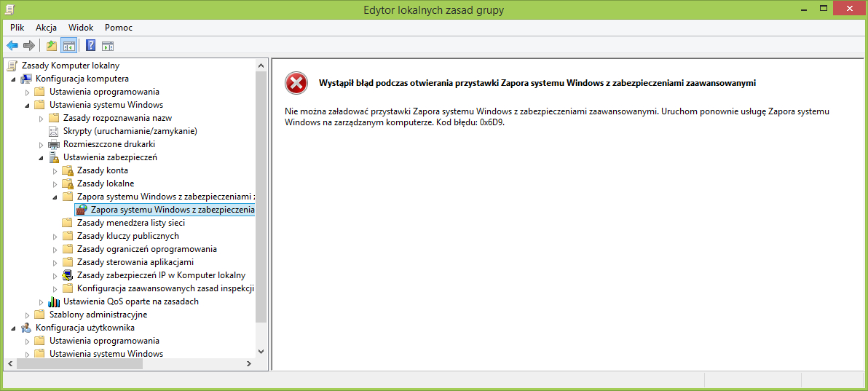
Task: Expand the Zasady kluczy publicznych node arrow
Action: pos(55,237)
